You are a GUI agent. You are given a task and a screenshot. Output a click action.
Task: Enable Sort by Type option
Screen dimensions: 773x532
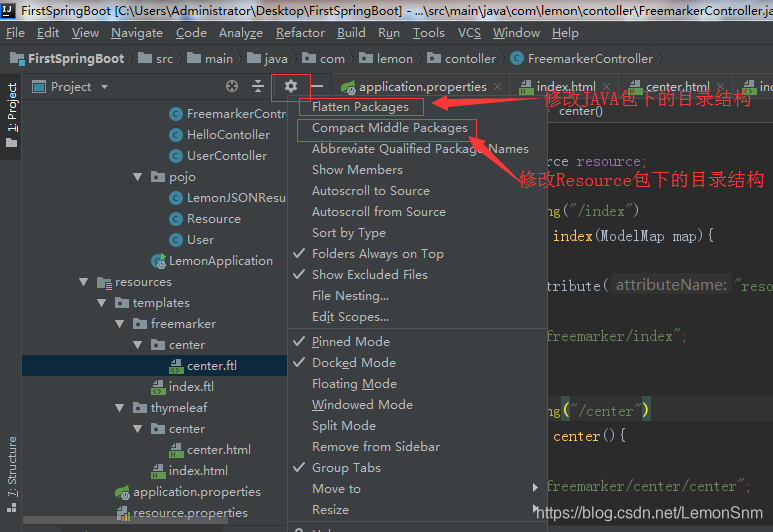coord(349,233)
